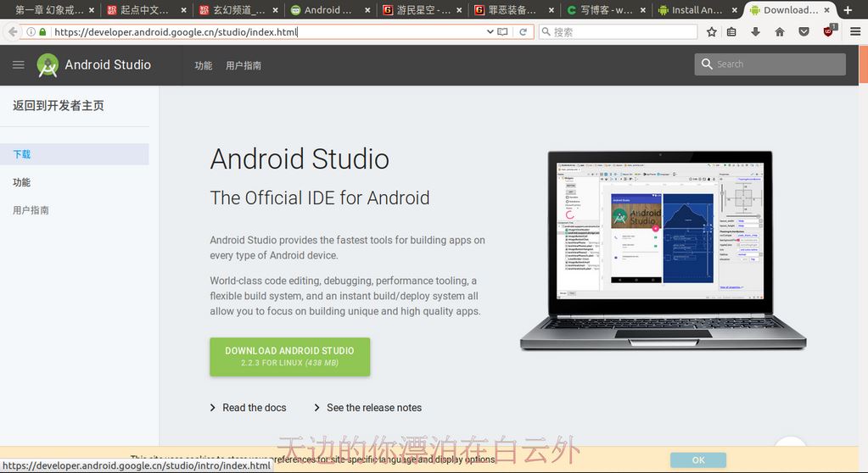The image size is (868, 473).
Task: Open the Firefox hamburger menu
Action: (x=855, y=32)
